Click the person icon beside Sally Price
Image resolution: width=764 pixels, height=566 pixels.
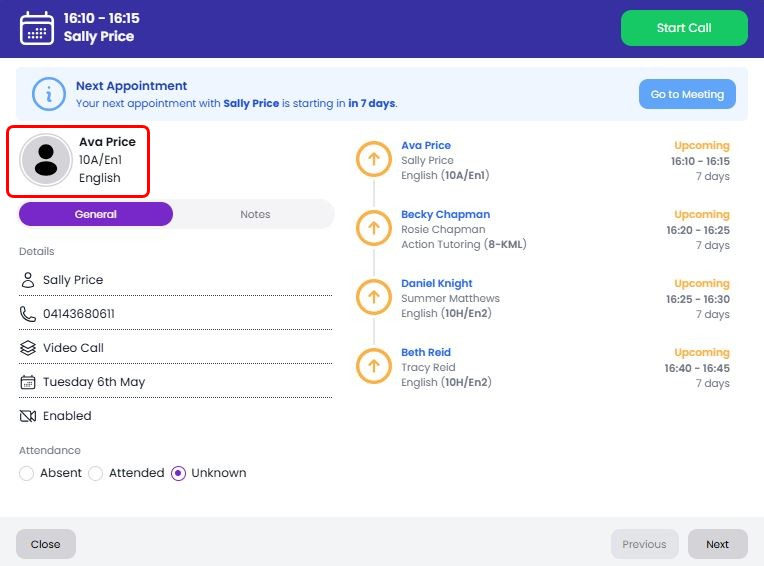28,280
